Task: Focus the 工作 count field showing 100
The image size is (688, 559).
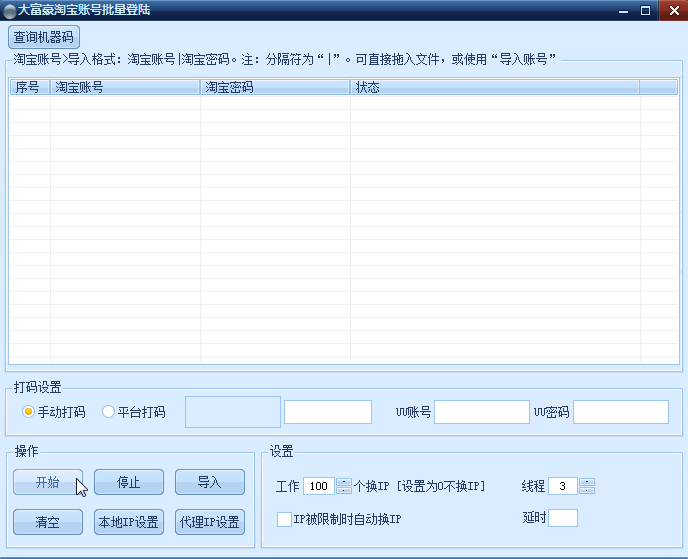Action: (x=319, y=486)
